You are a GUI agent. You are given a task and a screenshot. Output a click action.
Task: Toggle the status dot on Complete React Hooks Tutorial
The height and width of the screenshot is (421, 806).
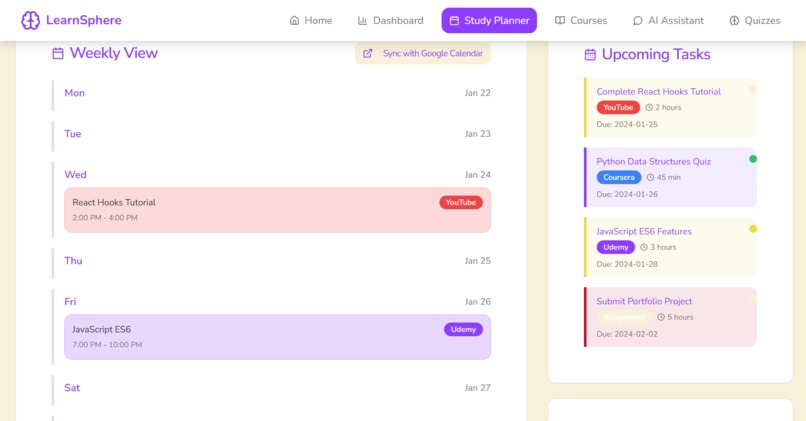coord(753,89)
